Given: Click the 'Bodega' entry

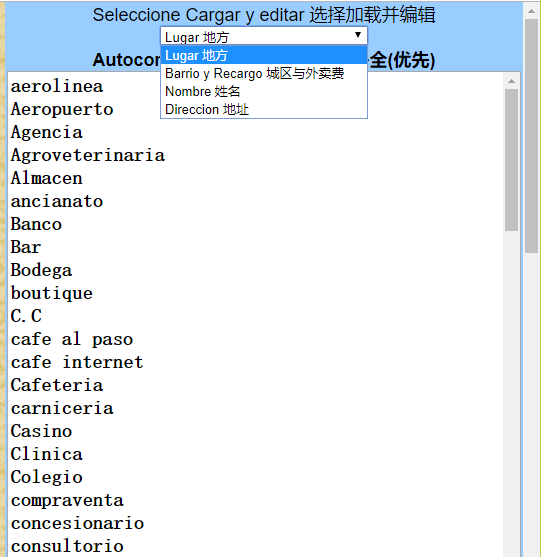Looking at the screenshot, I should point(42,270).
